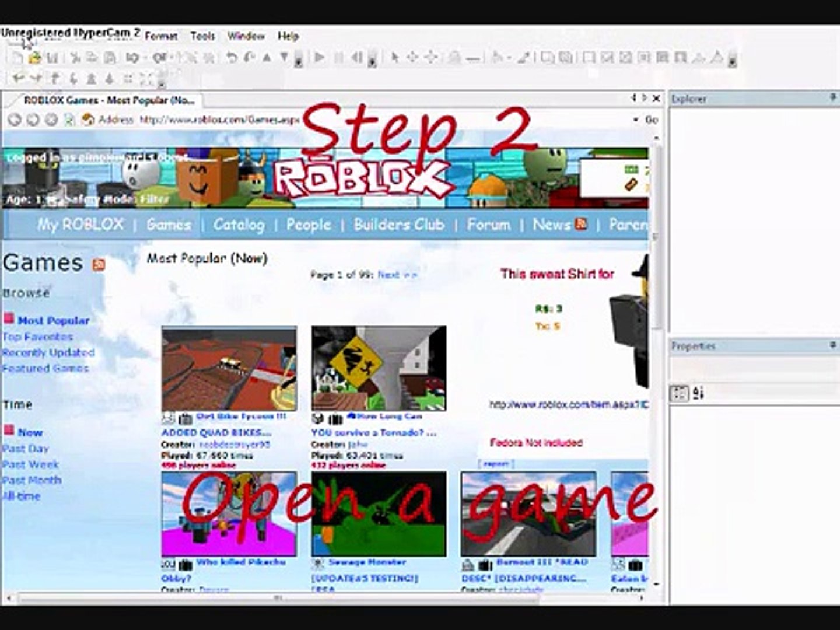Open the tornado survival game thumbnail
This screenshot has width=840, height=630.
[x=379, y=369]
